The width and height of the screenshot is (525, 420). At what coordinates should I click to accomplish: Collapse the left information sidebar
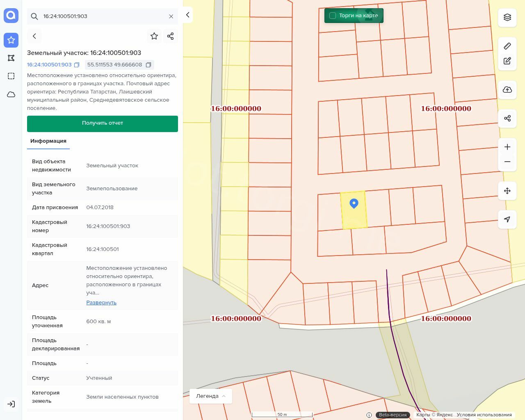pos(188,15)
